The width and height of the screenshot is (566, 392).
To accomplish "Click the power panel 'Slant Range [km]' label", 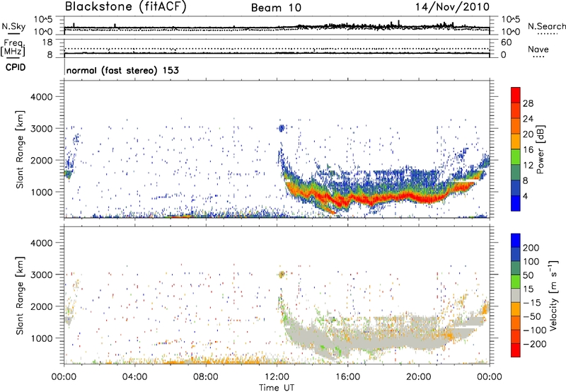I will coord(20,149).
